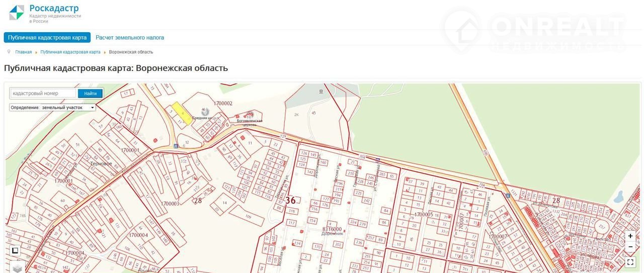Click the location pin in breadcrumbs
Screen dimensions: 644x273
click(x=9, y=52)
